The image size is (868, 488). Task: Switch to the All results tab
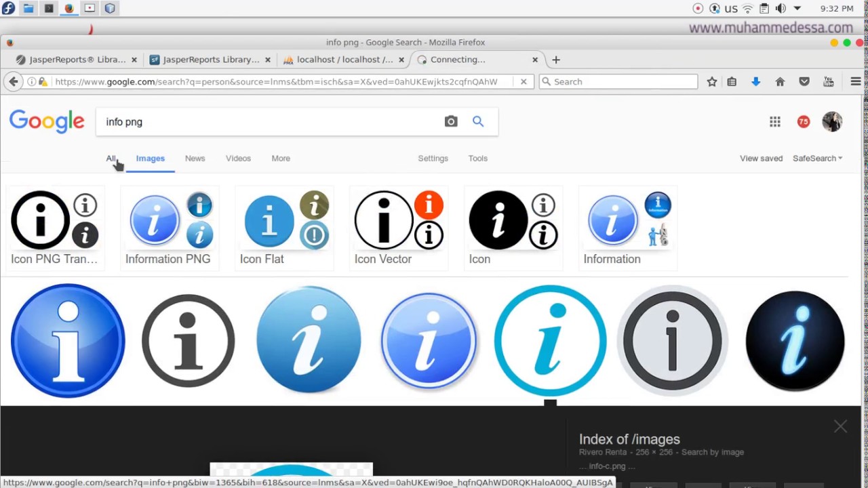(x=111, y=159)
